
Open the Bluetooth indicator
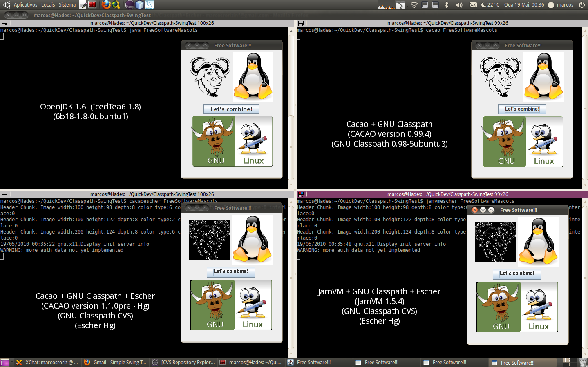(x=447, y=5)
